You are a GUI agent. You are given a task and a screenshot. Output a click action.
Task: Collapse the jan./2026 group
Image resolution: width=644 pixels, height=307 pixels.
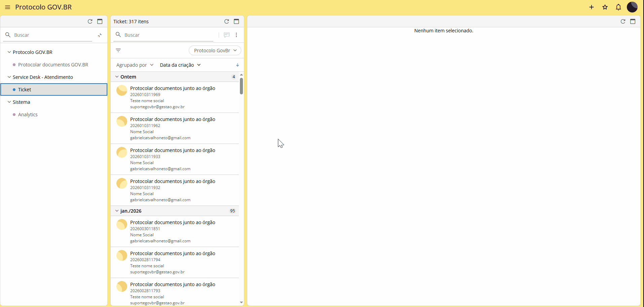(117, 211)
